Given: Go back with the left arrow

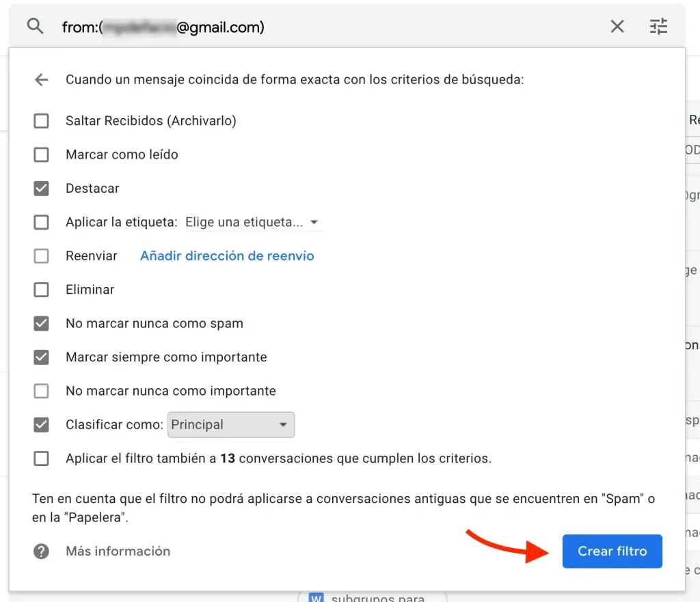Looking at the screenshot, I should pyautogui.click(x=42, y=80).
